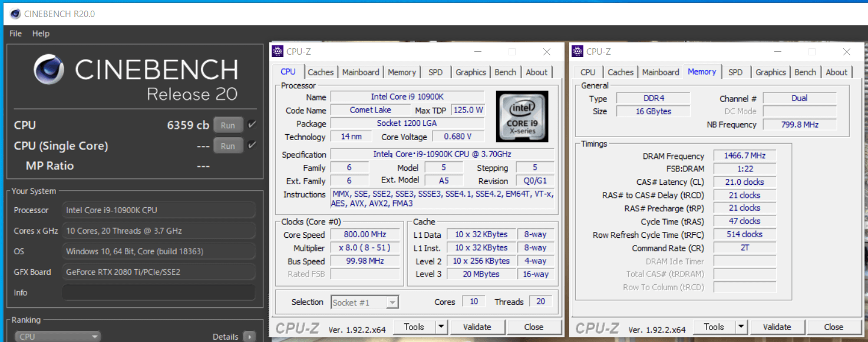Screen dimensions: 868x342
Task: Open About tab in right CPU-Z window
Action: click(837, 72)
